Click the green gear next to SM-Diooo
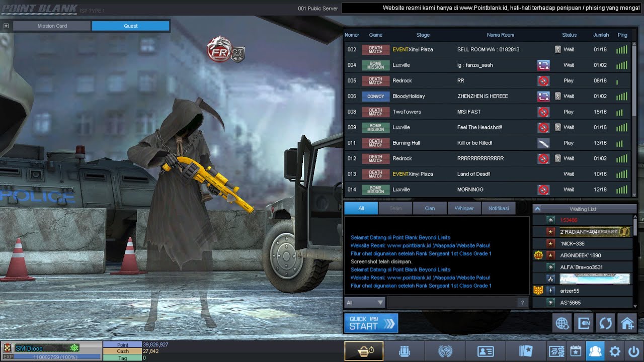This screenshot has width=644, height=362. point(74,348)
